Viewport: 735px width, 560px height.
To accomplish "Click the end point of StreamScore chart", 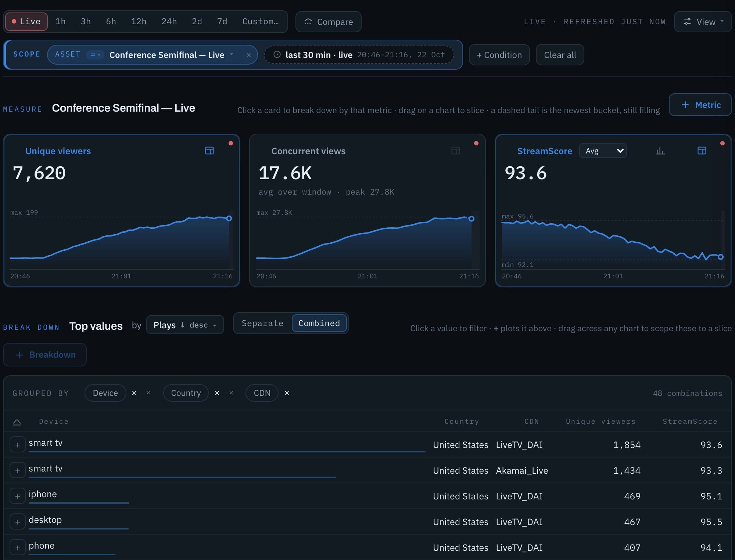I will point(721,257).
